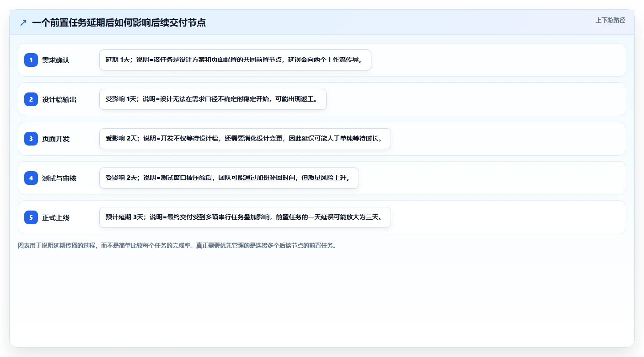Click the 上下游路径 label in the header

[x=610, y=20]
